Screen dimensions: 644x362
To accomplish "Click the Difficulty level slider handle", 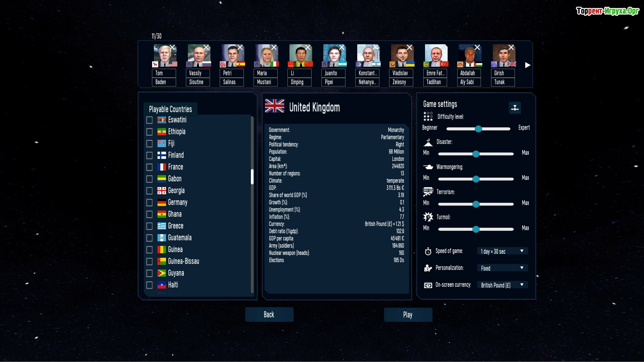I will [x=478, y=129].
